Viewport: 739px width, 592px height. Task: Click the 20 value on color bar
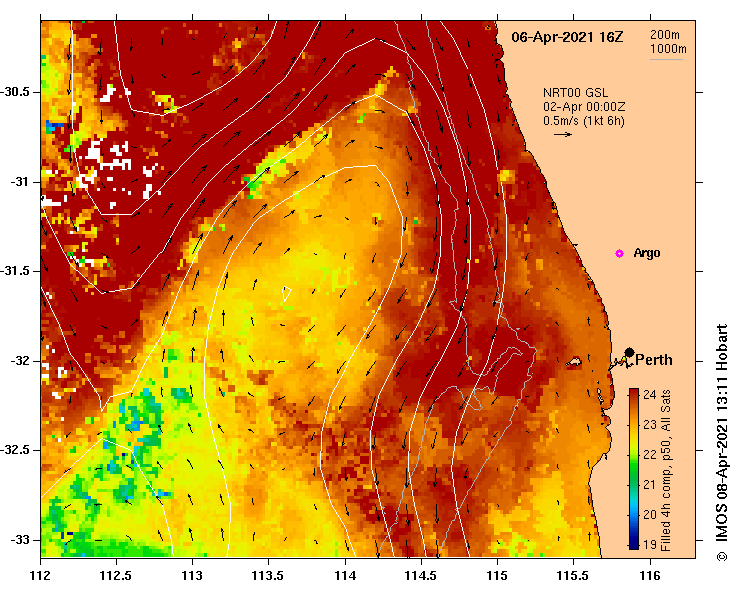point(649,514)
